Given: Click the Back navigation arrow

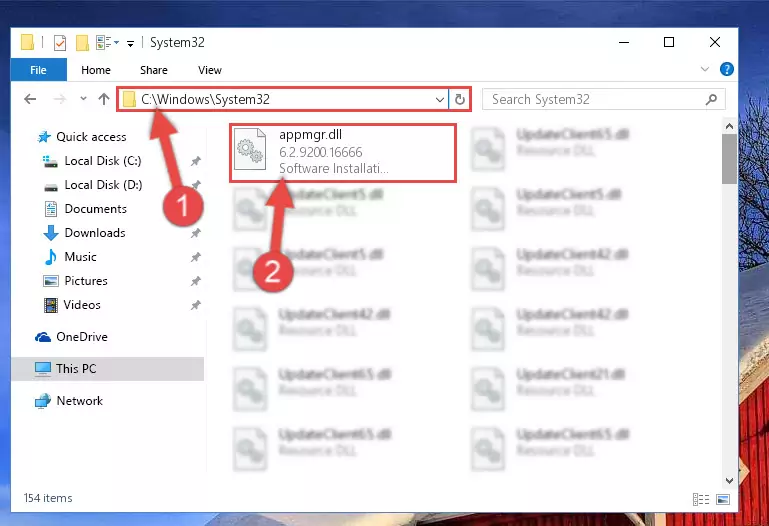Looking at the screenshot, I should (x=30, y=100).
